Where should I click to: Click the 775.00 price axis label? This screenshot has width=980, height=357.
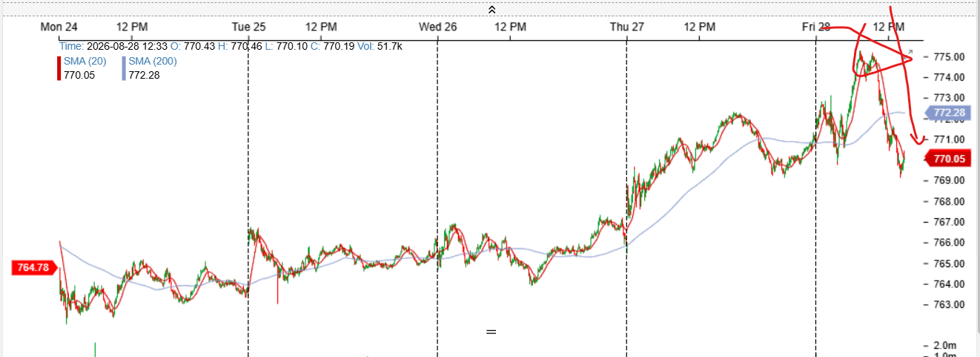[949, 57]
